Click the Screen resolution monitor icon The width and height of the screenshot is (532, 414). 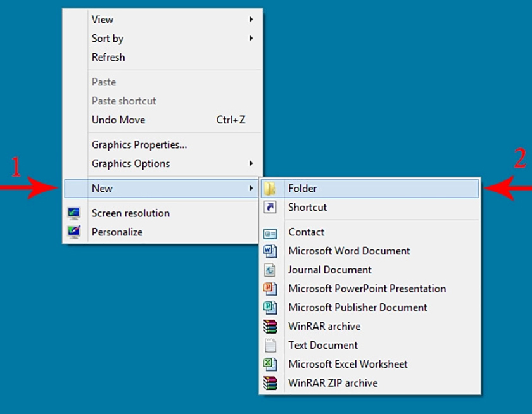pos(74,213)
